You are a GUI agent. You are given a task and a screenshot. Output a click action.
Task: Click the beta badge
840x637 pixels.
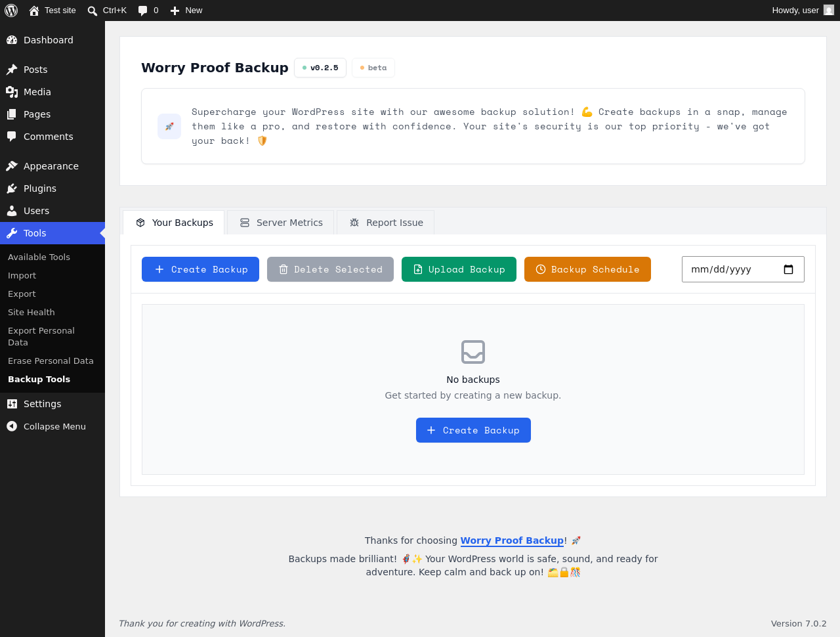(373, 68)
